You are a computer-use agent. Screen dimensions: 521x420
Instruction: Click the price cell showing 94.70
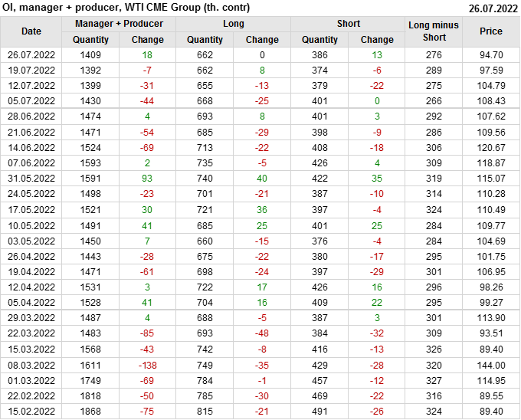[x=491, y=55]
